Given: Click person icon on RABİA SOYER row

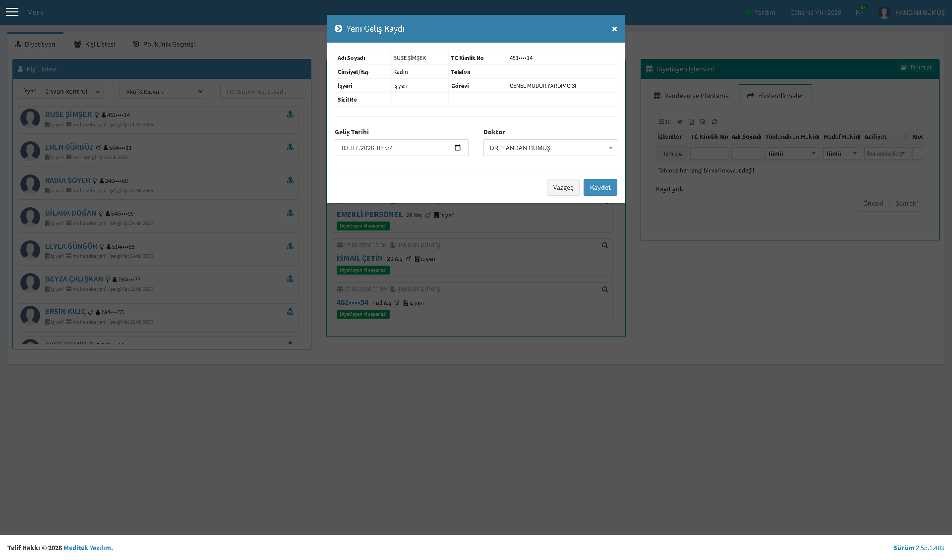Looking at the screenshot, I should click(290, 180).
